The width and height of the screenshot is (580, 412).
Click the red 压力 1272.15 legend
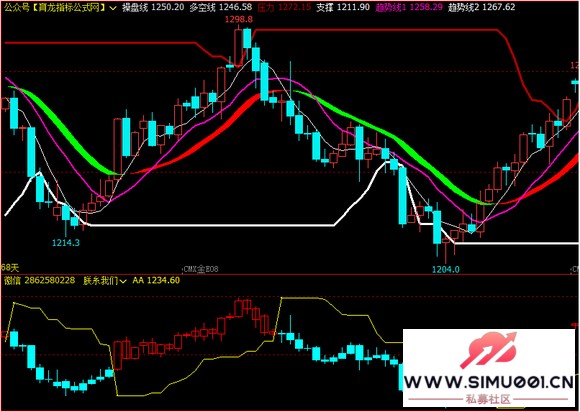tap(284, 7)
